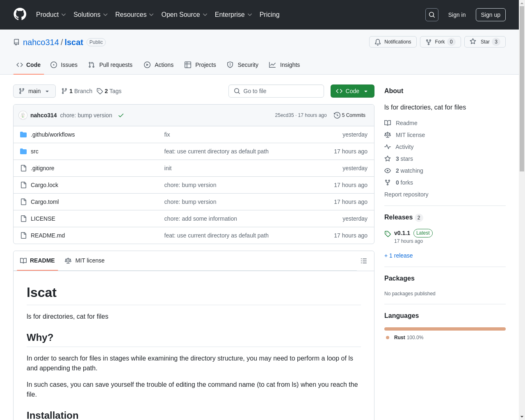Click the Cargo.lock file icon

pos(23,185)
